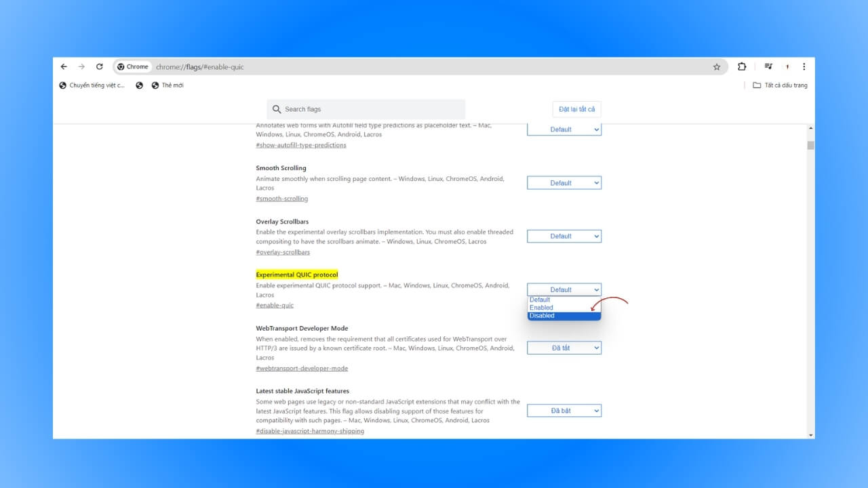868x488 pixels.
Task: Click the vertical scrollbar thumb
Action: [x=810, y=145]
